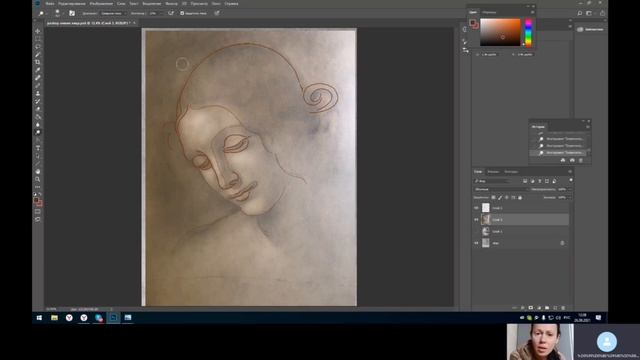Select the Gradient tool

38,117
